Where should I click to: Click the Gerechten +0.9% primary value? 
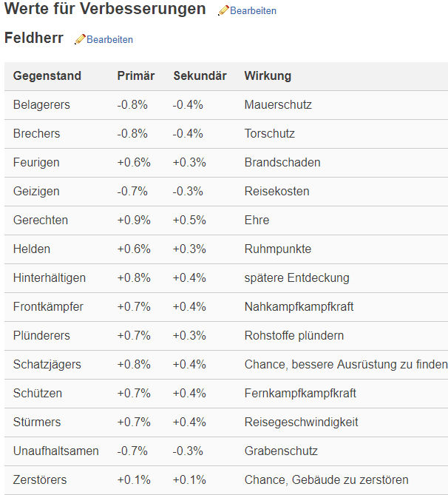pyautogui.click(x=134, y=220)
